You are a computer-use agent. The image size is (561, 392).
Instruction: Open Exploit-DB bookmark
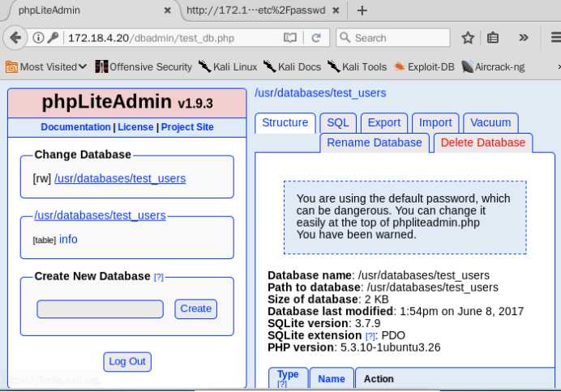[x=424, y=67]
